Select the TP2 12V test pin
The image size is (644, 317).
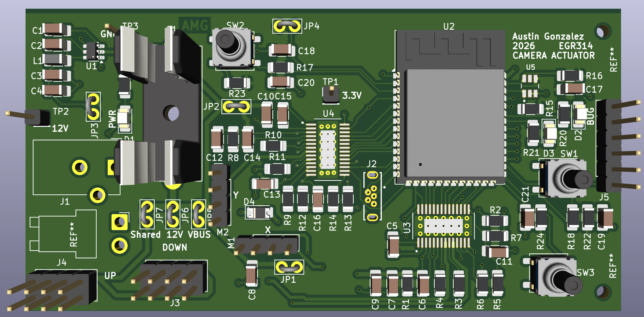(x=37, y=117)
